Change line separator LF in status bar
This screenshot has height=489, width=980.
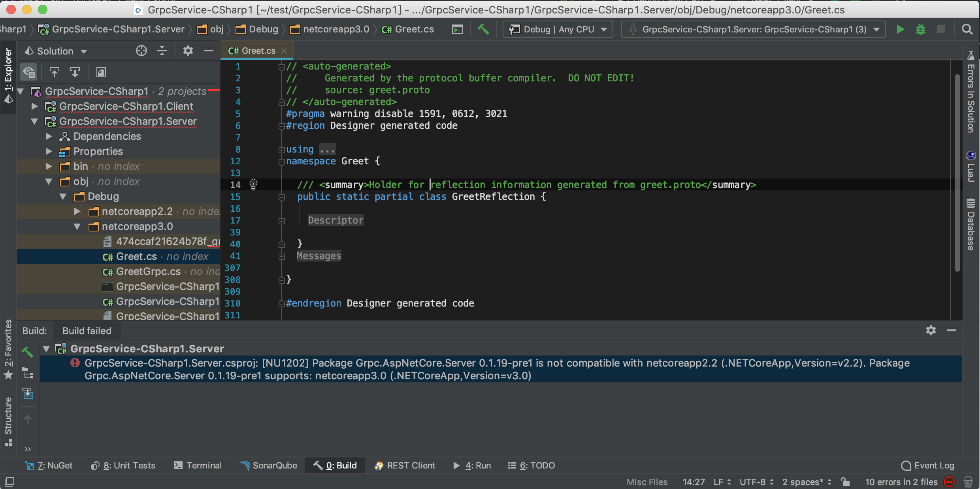click(722, 482)
